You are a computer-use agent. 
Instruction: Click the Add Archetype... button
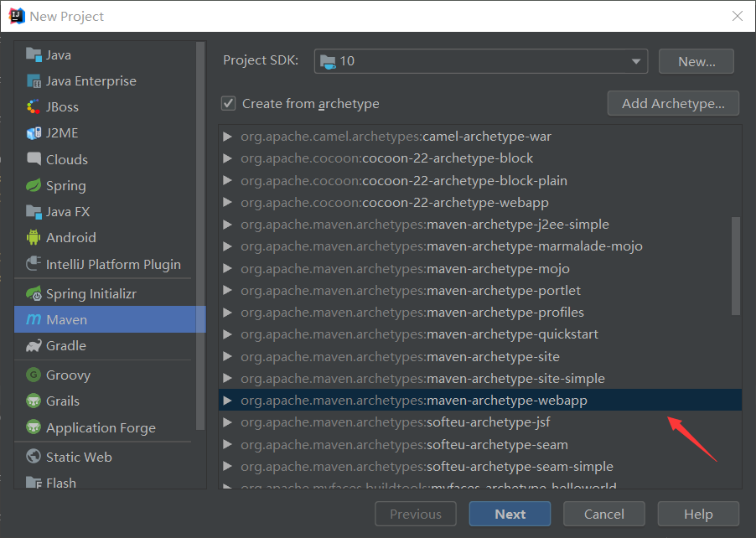click(x=673, y=103)
